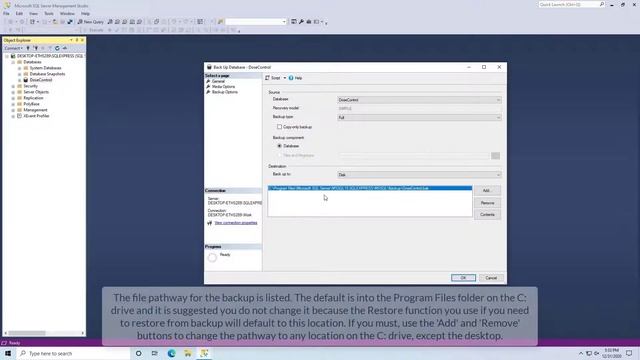Screen dimensions: 640x360
Task: Open Task View on taskbar
Action: (x=155, y=353)
